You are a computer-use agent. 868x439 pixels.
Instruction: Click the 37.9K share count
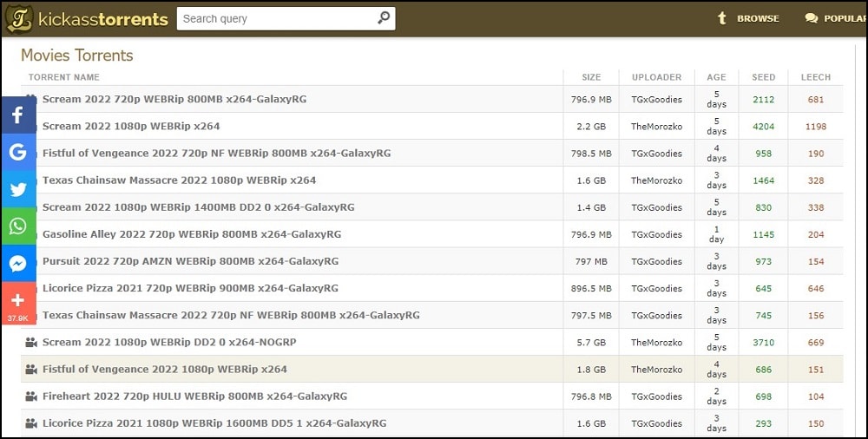point(17,318)
